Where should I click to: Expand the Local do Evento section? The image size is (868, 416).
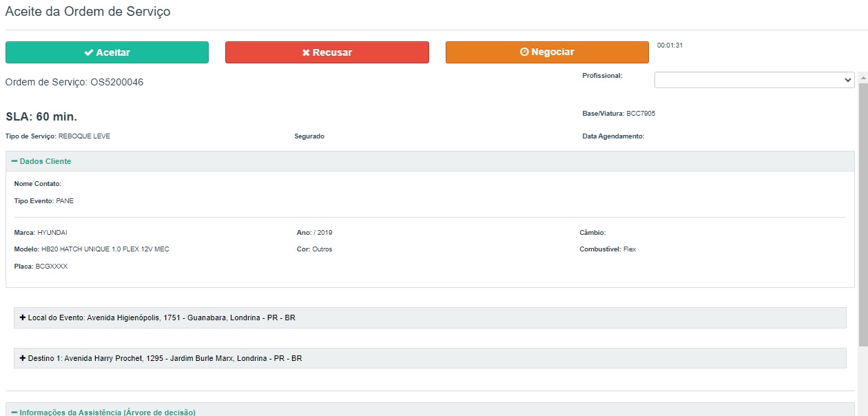tap(430, 318)
